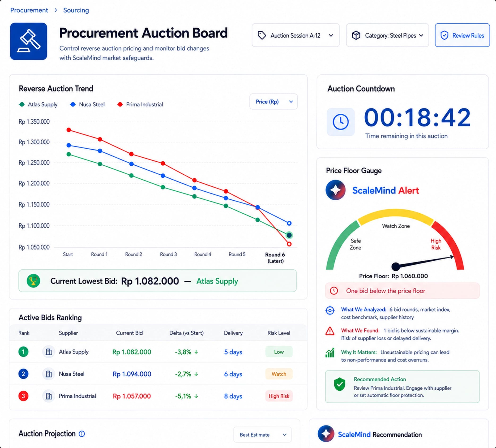Viewport: 496px width, 448px height.
Task: Toggle Prima Industrial series in chart legend
Action: pyautogui.click(x=140, y=104)
